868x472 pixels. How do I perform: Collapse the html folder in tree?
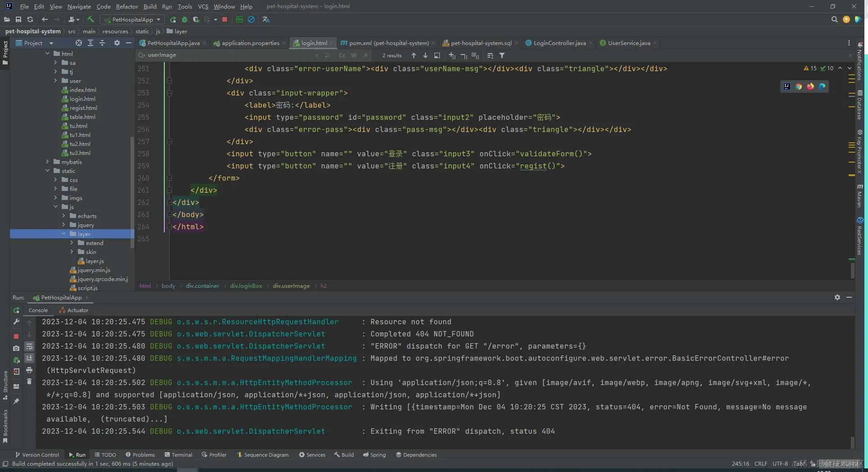click(48, 54)
